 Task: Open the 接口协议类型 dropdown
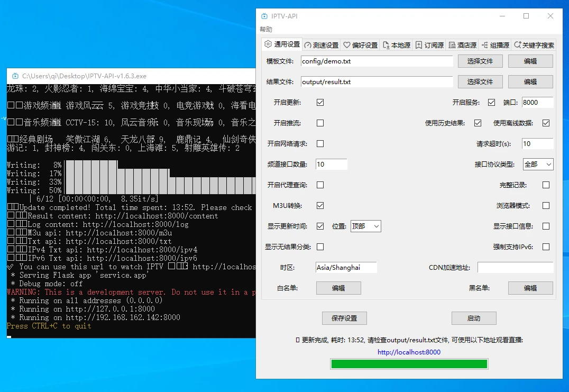pos(538,165)
